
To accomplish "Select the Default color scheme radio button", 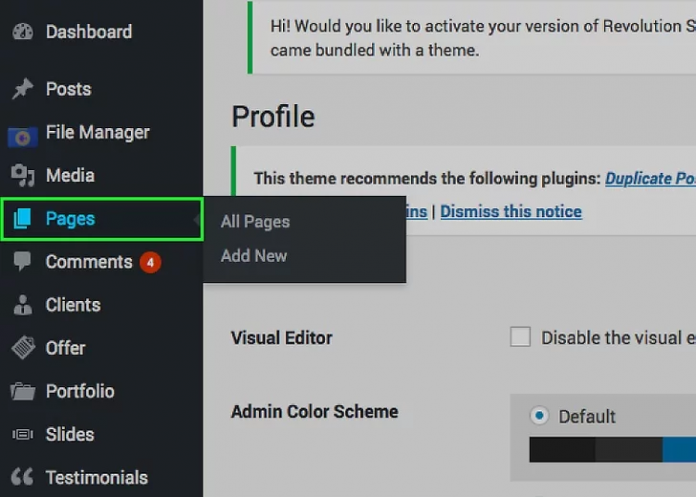I will coord(540,416).
